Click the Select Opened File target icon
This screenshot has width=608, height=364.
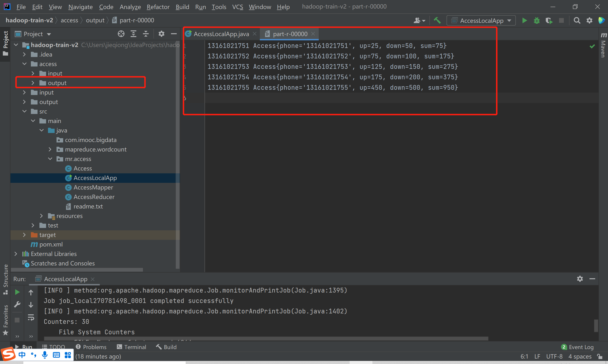(x=121, y=34)
